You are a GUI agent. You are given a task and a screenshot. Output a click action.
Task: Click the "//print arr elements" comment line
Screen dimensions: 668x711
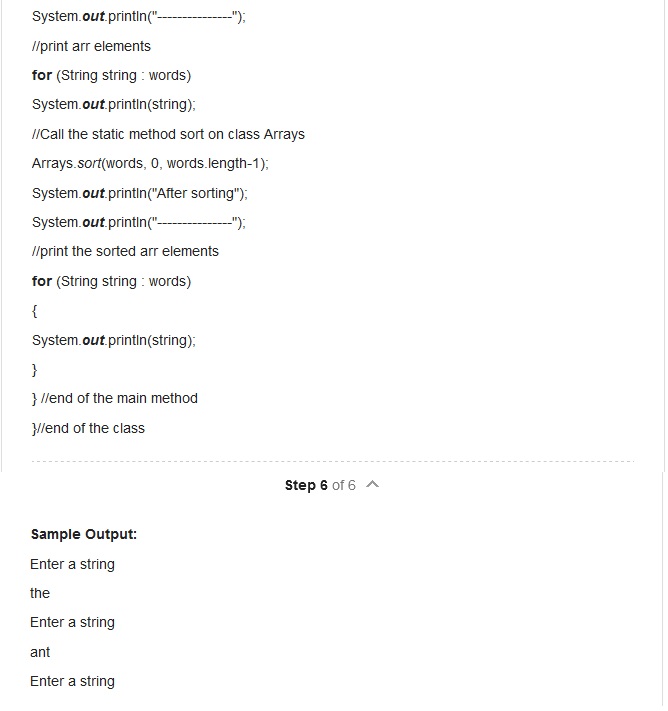(x=91, y=46)
